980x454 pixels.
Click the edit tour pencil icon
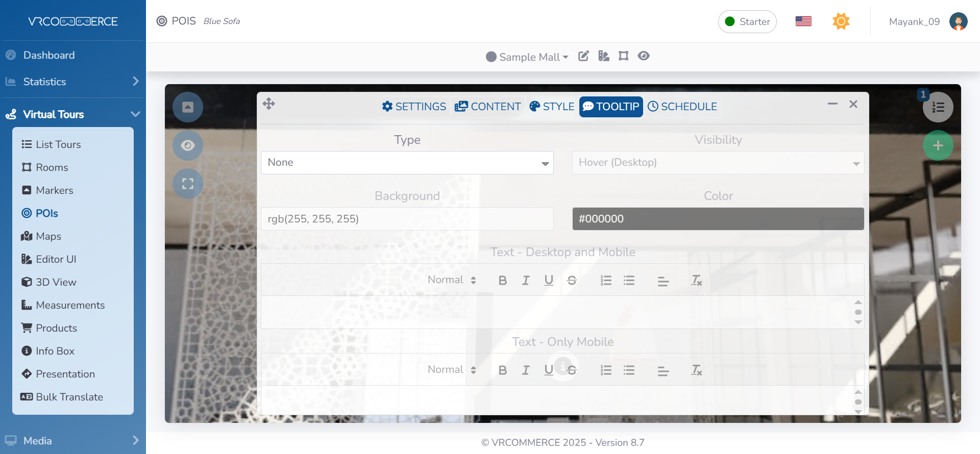[583, 56]
